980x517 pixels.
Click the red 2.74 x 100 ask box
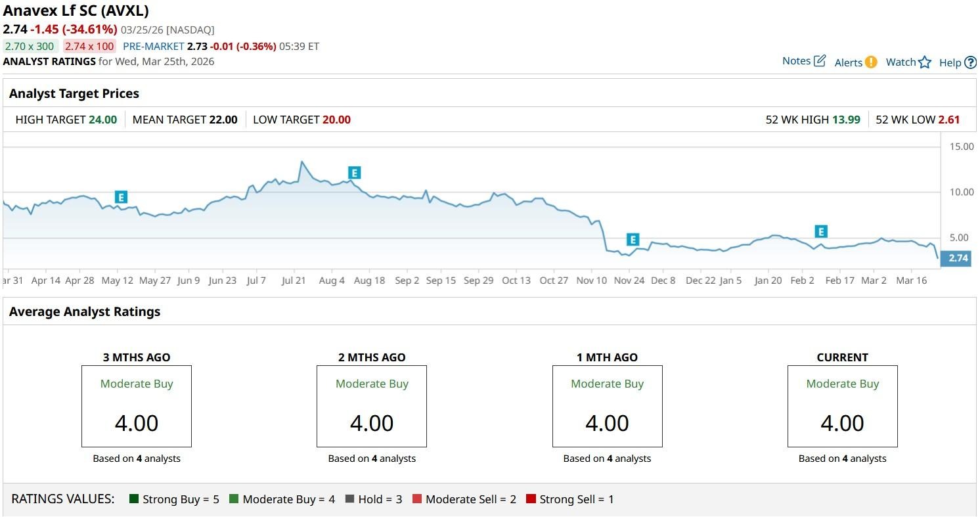coord(89,47)
